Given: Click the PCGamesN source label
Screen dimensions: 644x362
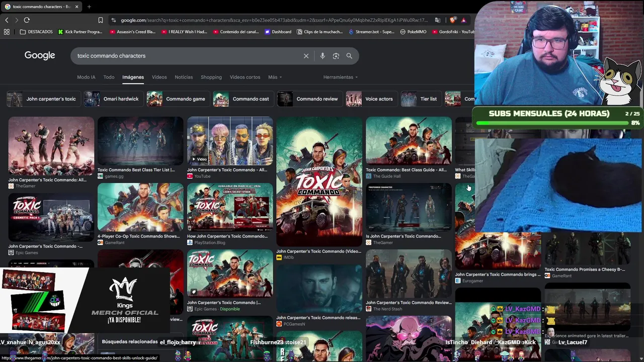Looking at the screenshot, I should pos(294,324).
